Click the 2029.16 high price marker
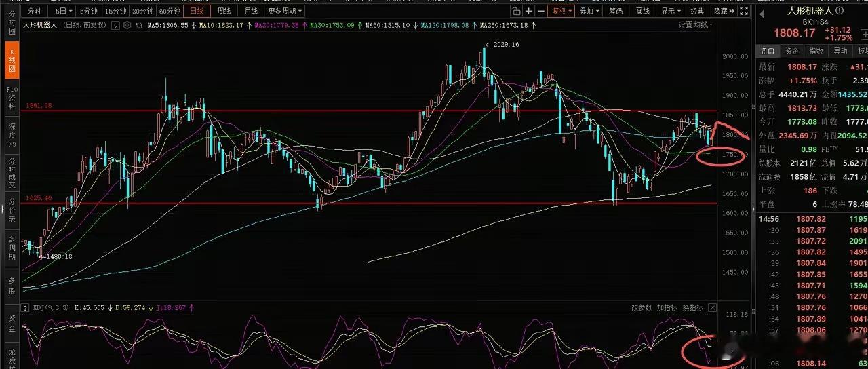Viewport: 868px width, 369px height. tap(506, 44)
